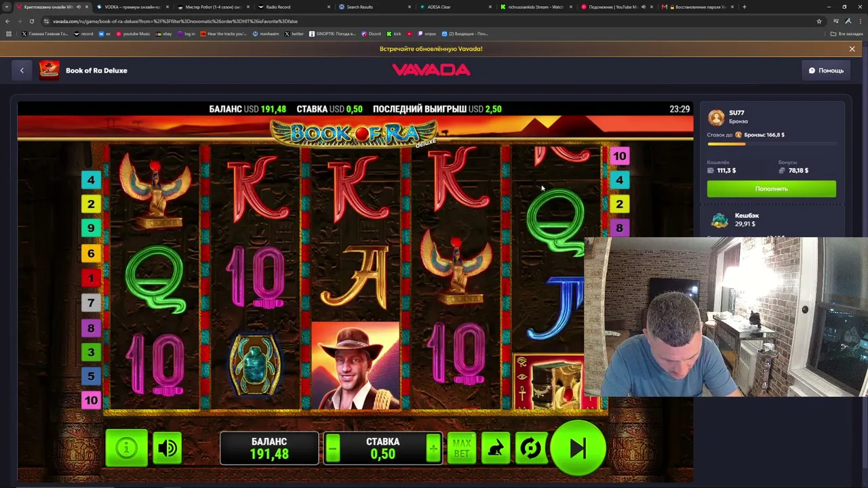The width and height of the screenshot is (868, 488).
Task: Open the Все закладки bookmarks folder
Action: tap(847, 34)
